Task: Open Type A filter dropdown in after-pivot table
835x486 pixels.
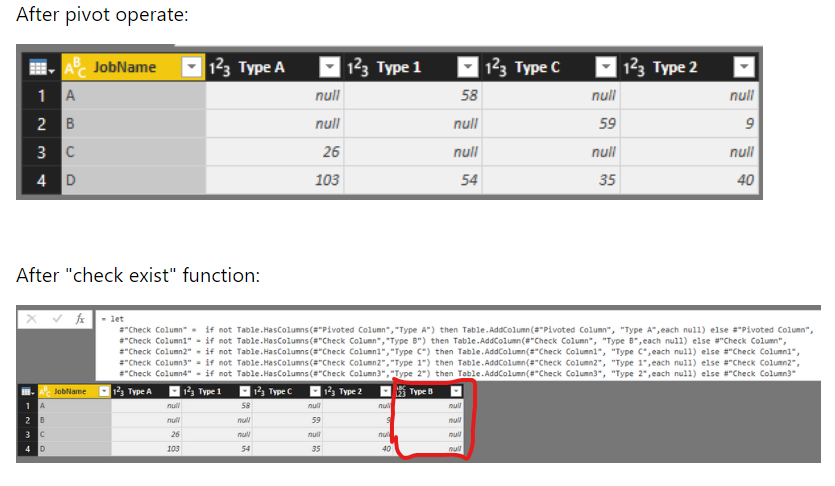Action: (330, 67)
